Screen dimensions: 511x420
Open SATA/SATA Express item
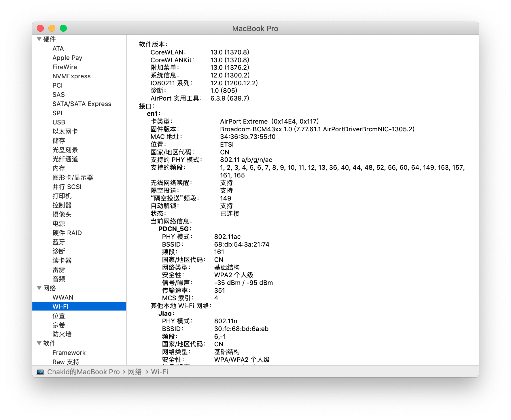pos(82,104)
